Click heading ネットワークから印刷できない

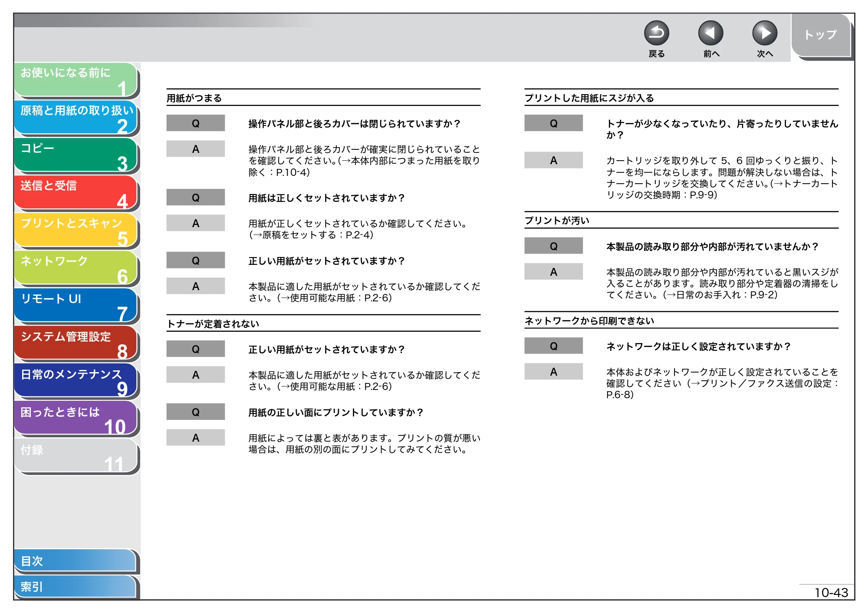click(x=589, y=321)
